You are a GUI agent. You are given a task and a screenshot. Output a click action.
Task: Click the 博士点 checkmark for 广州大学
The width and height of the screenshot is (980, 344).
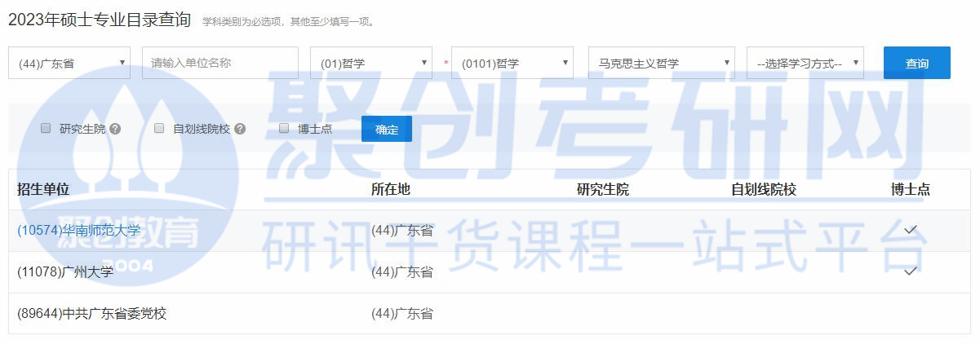[911, 271]
